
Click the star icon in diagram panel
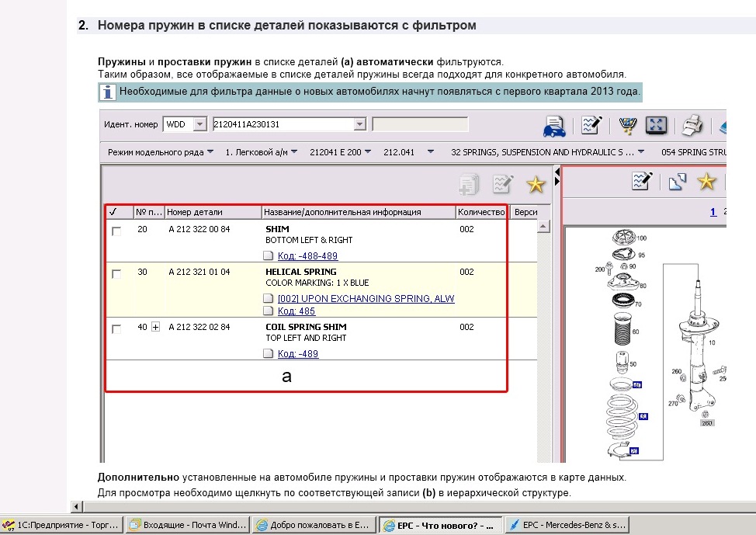tap(706, 182)
